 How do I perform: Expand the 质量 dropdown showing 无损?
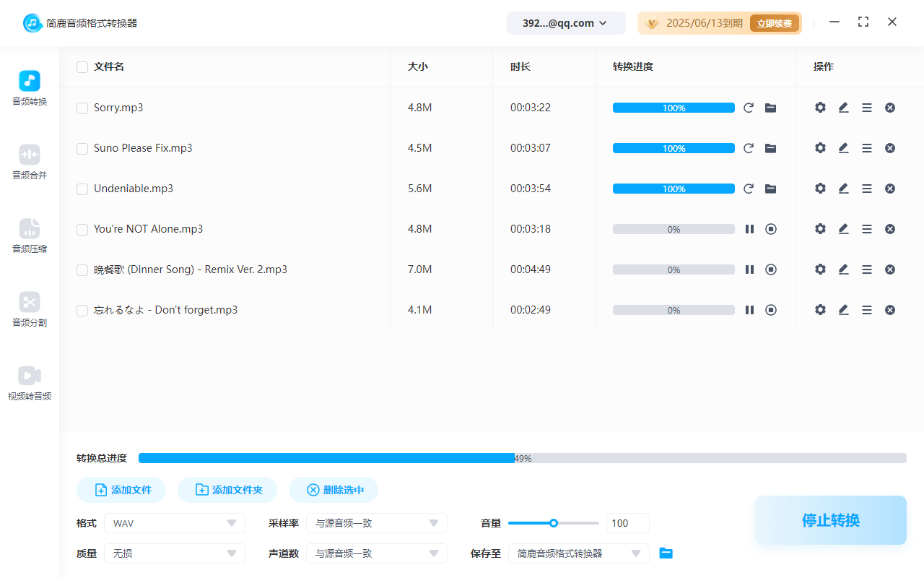(x=174, y=553)
